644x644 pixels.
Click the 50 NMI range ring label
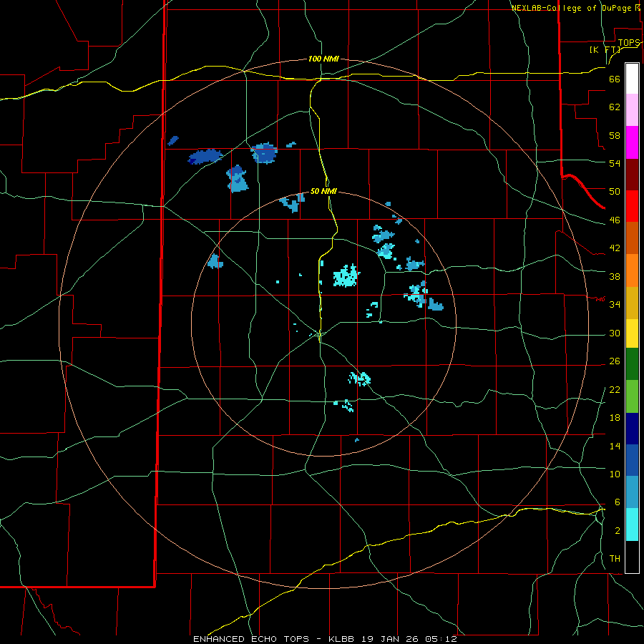[x=323, y=191]
